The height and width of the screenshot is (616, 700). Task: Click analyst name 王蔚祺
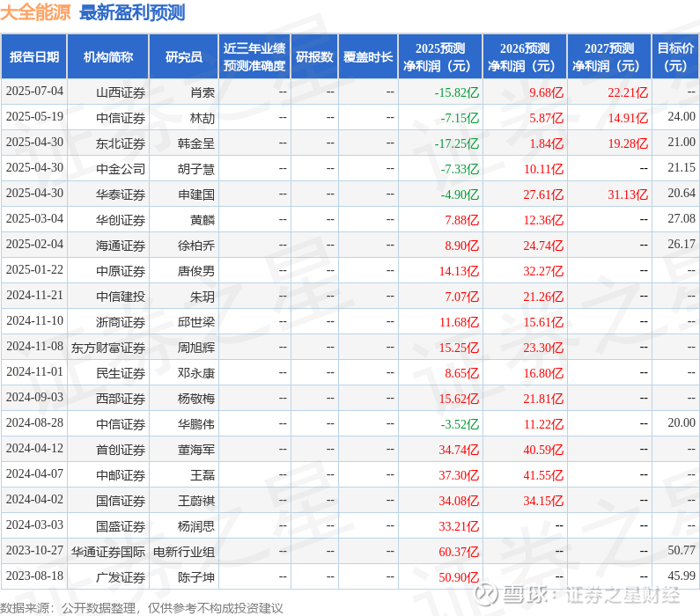[196, 501]
